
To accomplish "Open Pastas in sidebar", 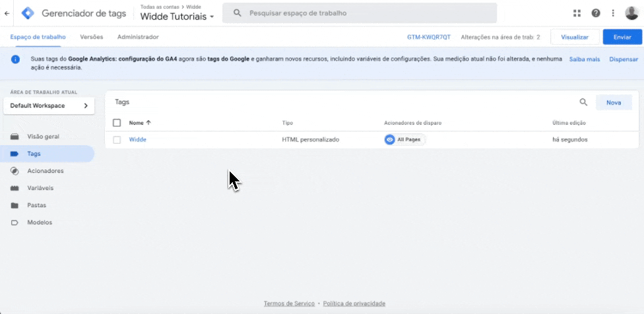I will click(36, 205).
